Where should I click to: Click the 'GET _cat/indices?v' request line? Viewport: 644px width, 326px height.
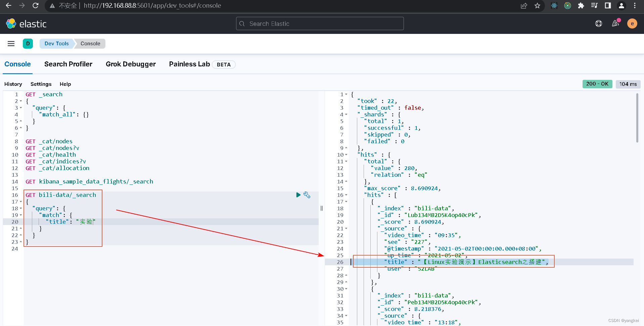[56, 161]
